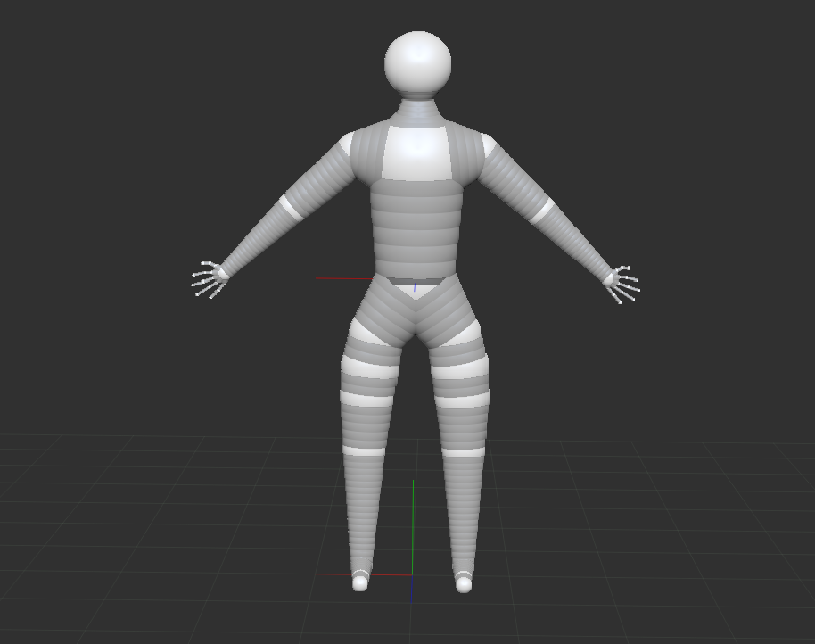
Task: Click the foot sphere on screen-left leg
Action: tap(360, 582)
